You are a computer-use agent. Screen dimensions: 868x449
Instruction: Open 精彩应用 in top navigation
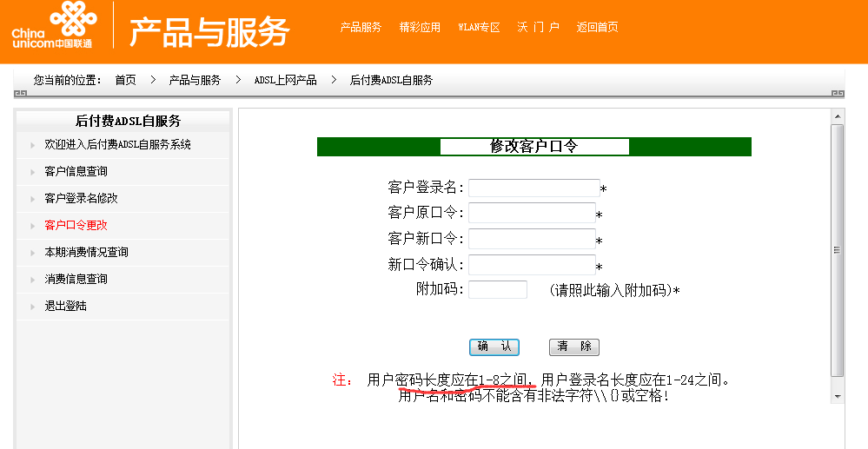(x=420, y=27)
